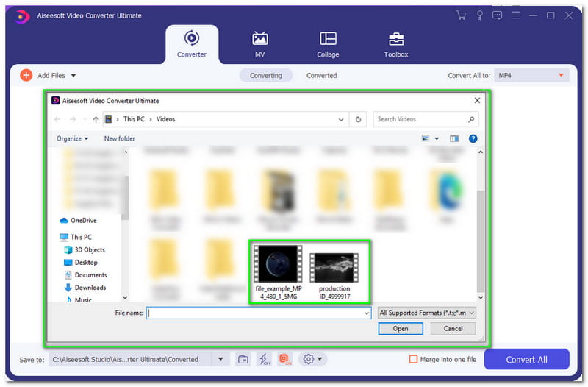Click the blue help icon in dialog
588x387 pixels.
(473, 138)
